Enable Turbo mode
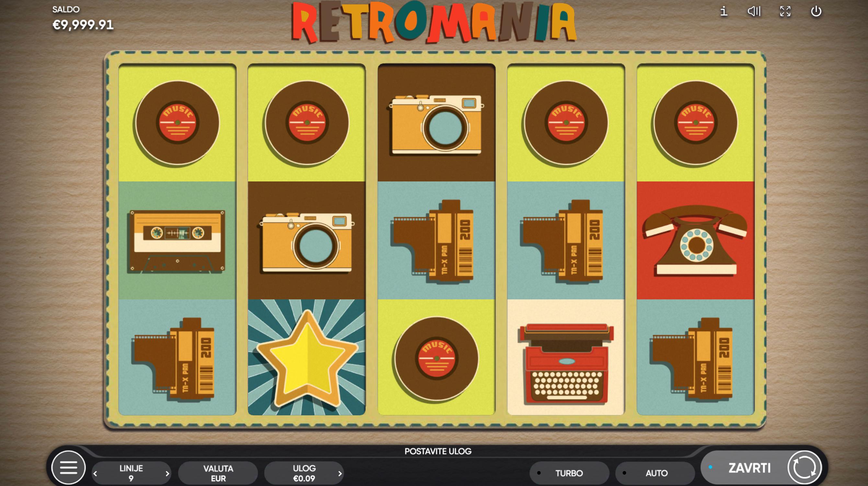The width and height of the screenshot is (868, 486). click(x=569, y=473)
